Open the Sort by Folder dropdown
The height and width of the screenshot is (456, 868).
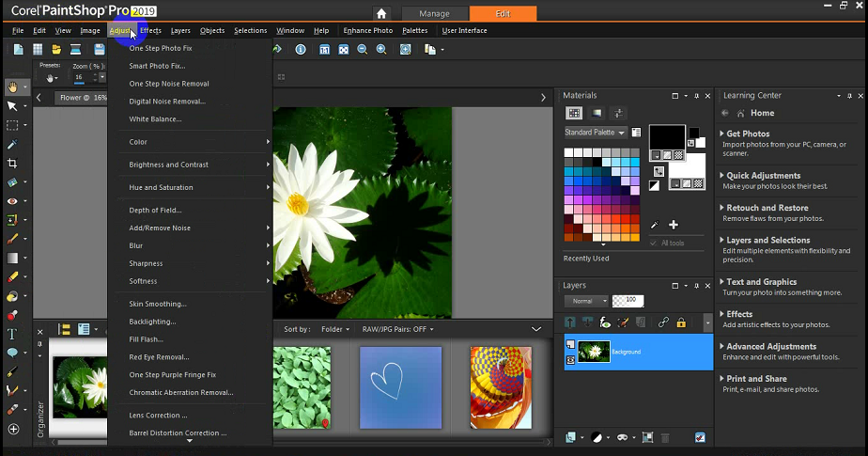pos(335,329)
